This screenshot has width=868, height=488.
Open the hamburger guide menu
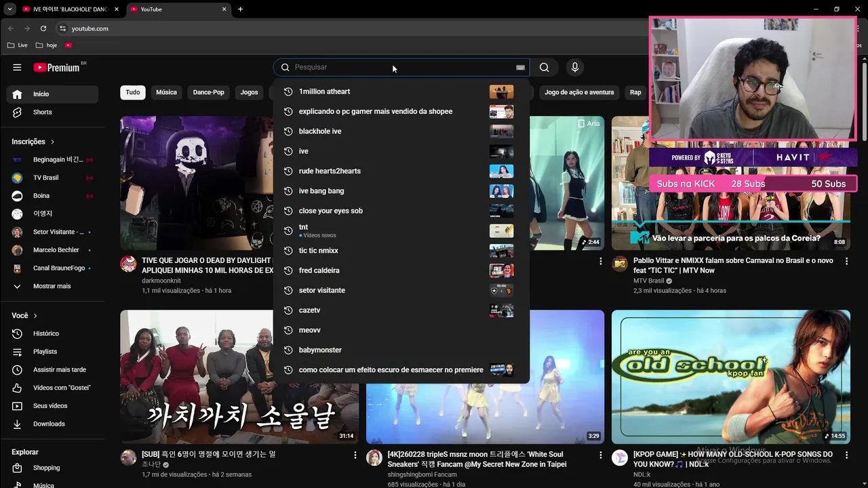click(17, 67)
